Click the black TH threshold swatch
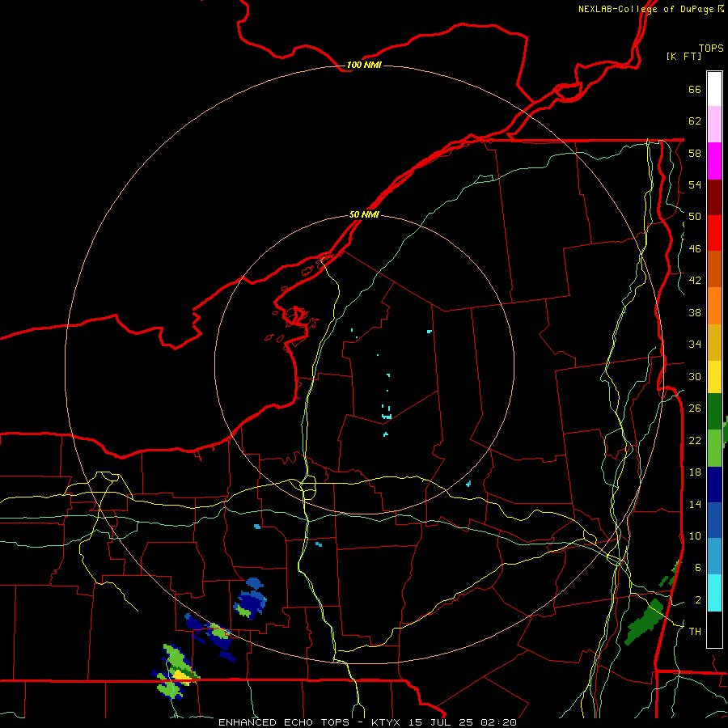This screenshot has width=728, height=728. click(x=714, y=629)
